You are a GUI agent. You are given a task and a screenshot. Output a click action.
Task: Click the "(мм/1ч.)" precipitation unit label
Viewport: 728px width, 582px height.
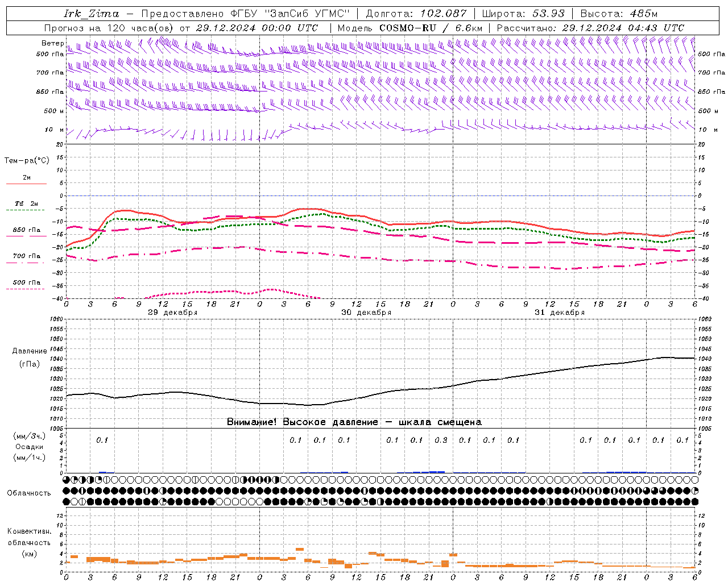pos(30,458)
